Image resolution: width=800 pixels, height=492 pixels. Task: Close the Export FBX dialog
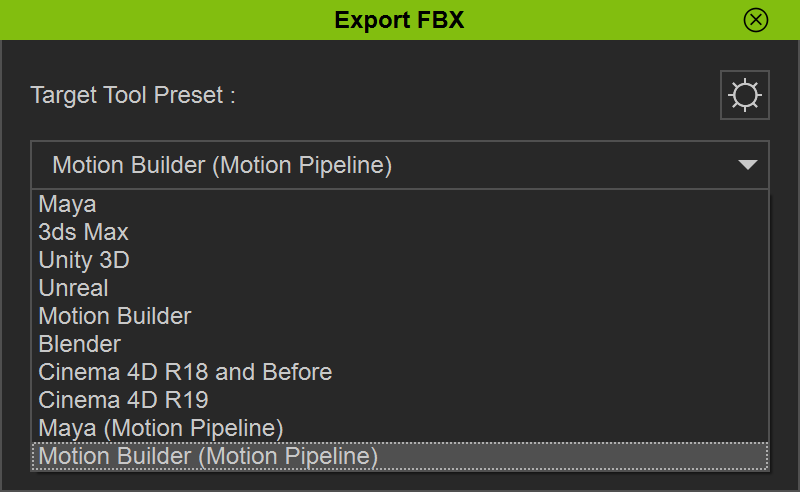[756, 20]
